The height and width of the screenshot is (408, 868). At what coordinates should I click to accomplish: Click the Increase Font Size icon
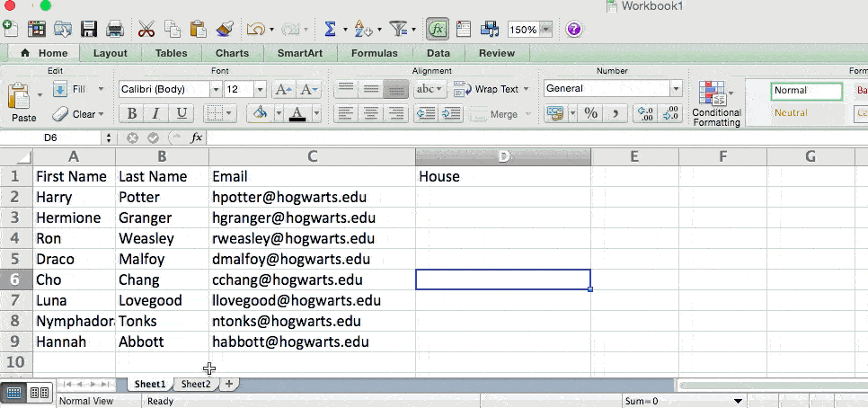pyautogui.click(x=283, y=89)
